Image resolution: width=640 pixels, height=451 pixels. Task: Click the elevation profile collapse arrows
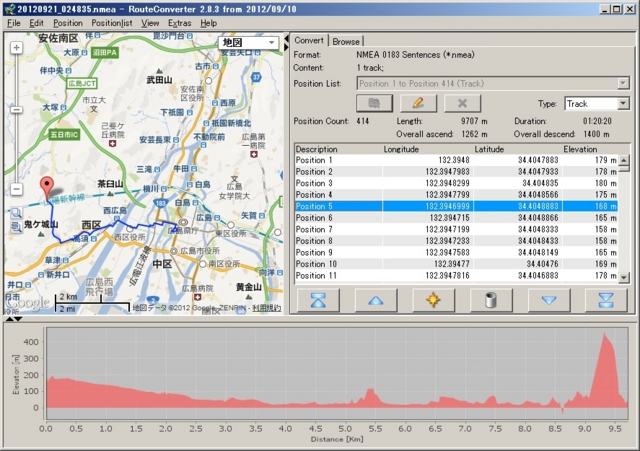[x=14, y=319]
